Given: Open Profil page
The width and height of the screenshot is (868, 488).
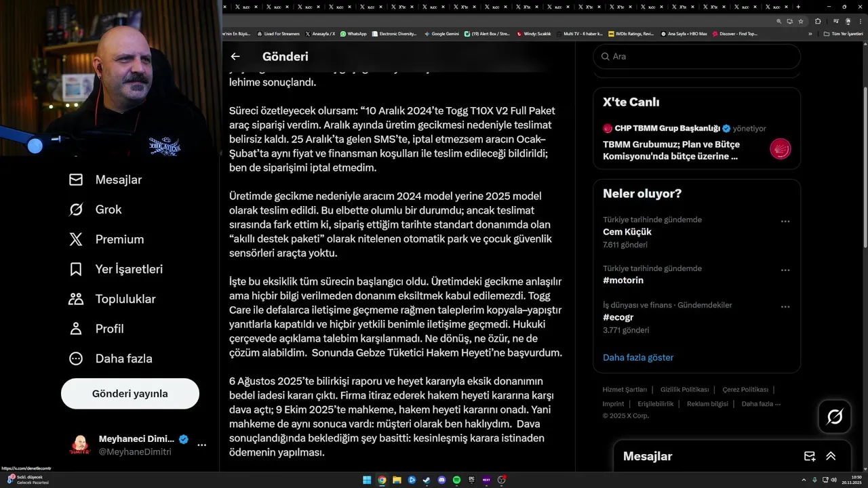Looking at the screenshot, I should tap(96, 329).
